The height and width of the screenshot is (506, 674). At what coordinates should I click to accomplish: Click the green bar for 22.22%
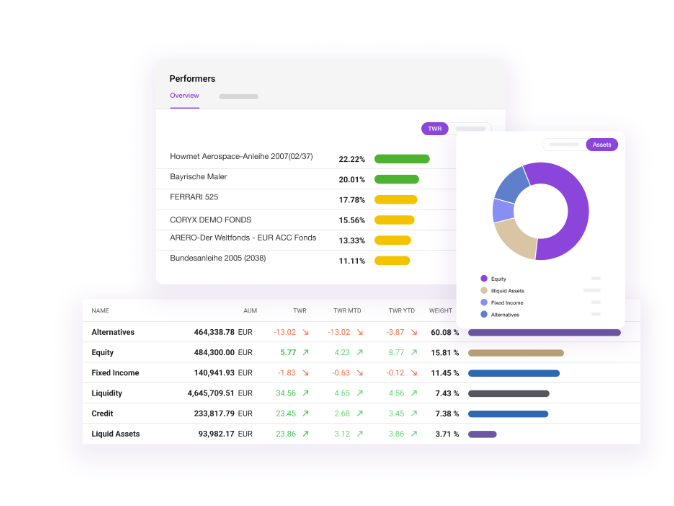tap(402, 159)
